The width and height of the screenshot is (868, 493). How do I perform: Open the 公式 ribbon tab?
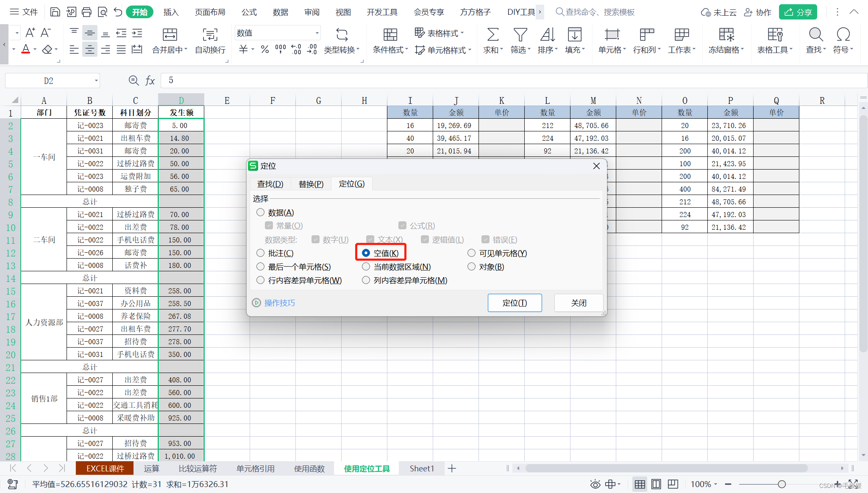point(249,12)
